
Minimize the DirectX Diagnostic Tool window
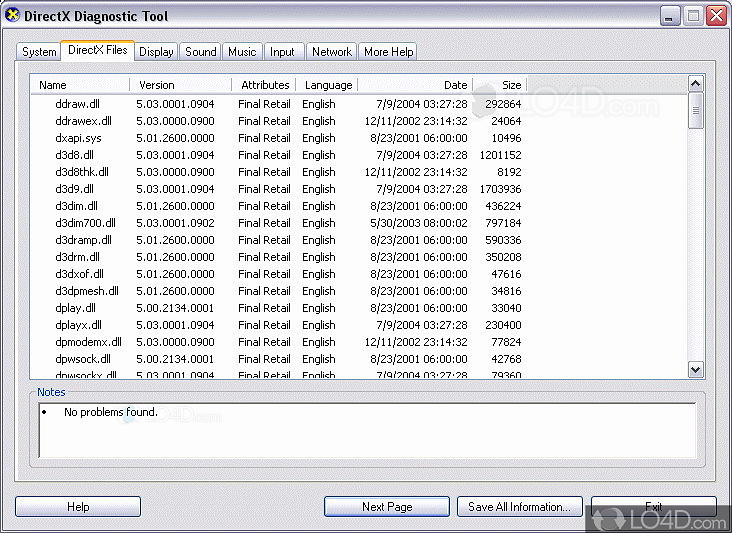(669, 16)
